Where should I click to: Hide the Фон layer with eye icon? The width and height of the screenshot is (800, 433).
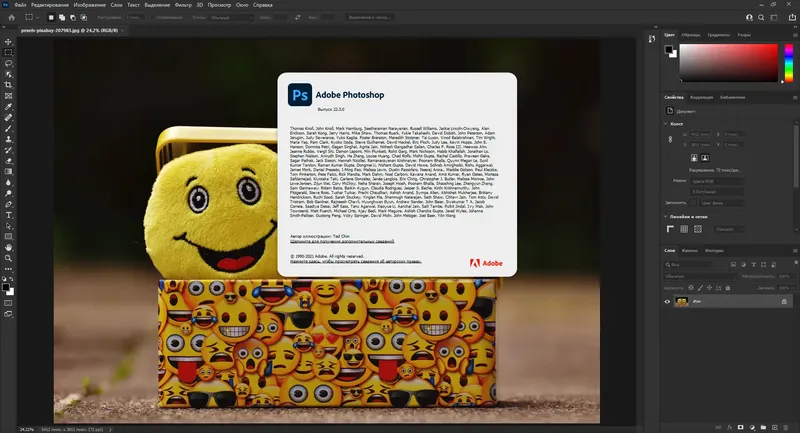click(x=667, y=302)
